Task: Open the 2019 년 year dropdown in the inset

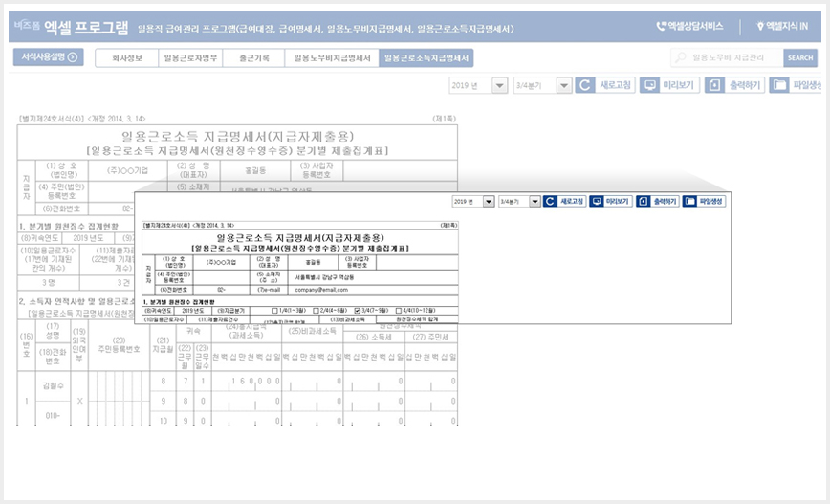Action: (x=489, y=202)
